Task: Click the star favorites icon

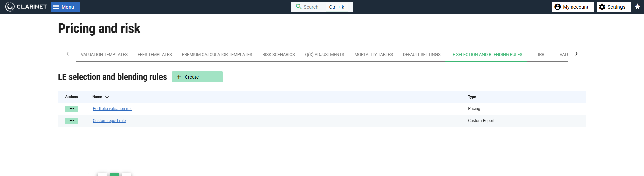Action: [x=637, y=7]
